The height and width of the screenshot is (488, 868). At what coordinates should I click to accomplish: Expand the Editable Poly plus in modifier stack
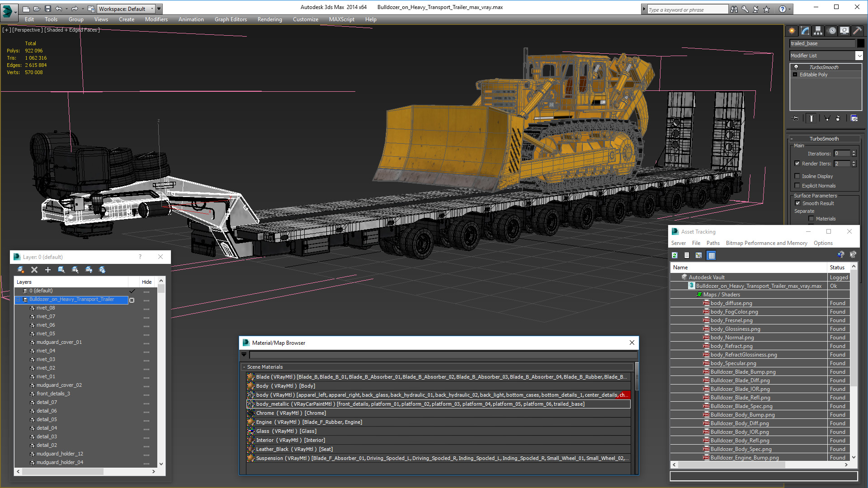point(795,75)
